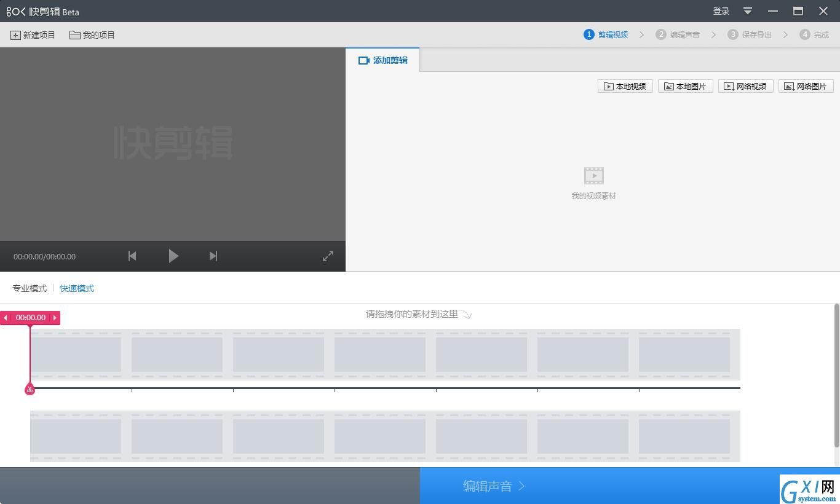Expand preview to fullscreen
This screenshot has height=504, width=840.
tap(328, 256)
